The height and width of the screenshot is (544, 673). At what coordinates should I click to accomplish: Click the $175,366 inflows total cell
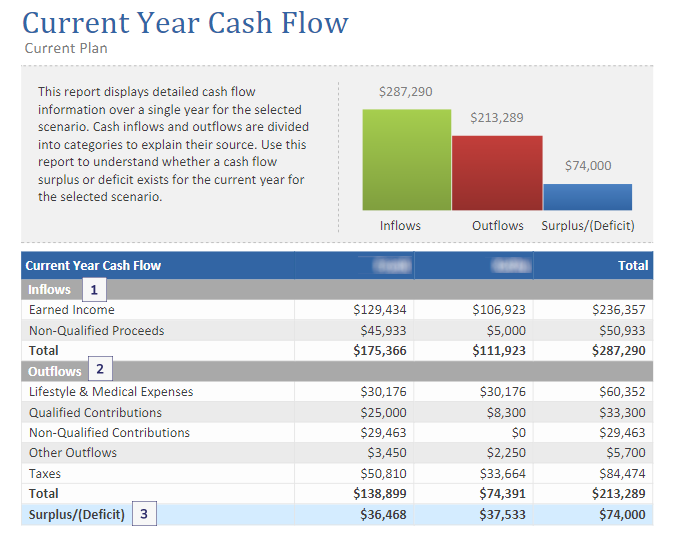tap(379, 351)
